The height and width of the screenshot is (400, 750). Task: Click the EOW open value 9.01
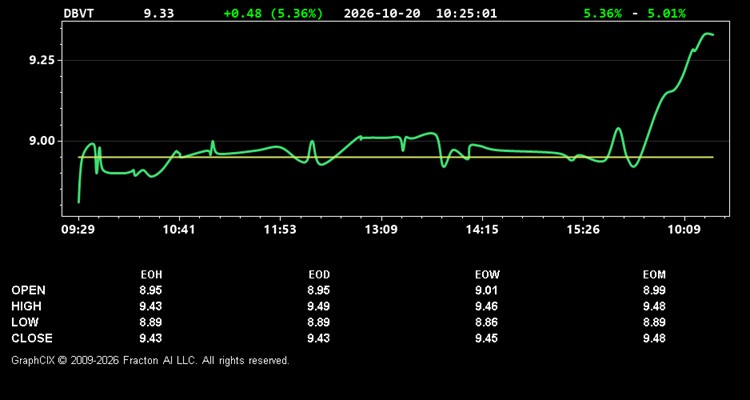(x=486, y=290)
